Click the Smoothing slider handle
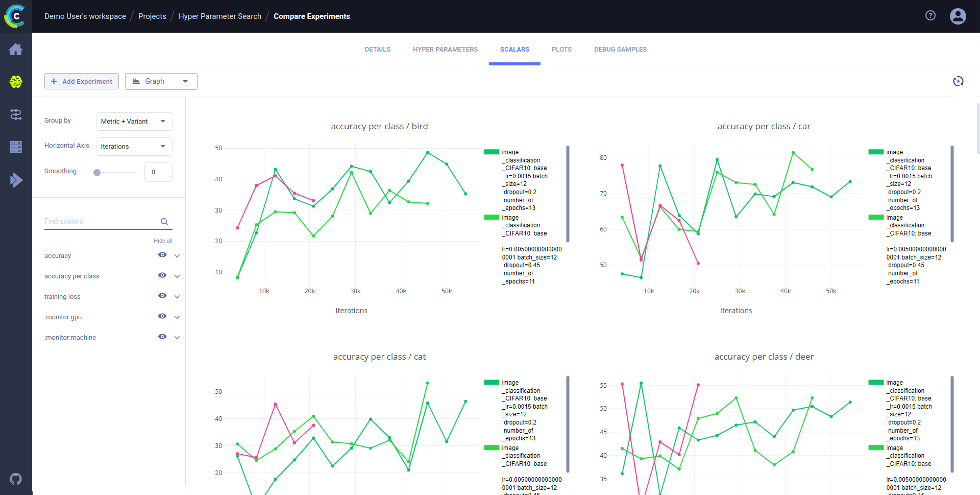980x495 pixels. click(97, 173)
